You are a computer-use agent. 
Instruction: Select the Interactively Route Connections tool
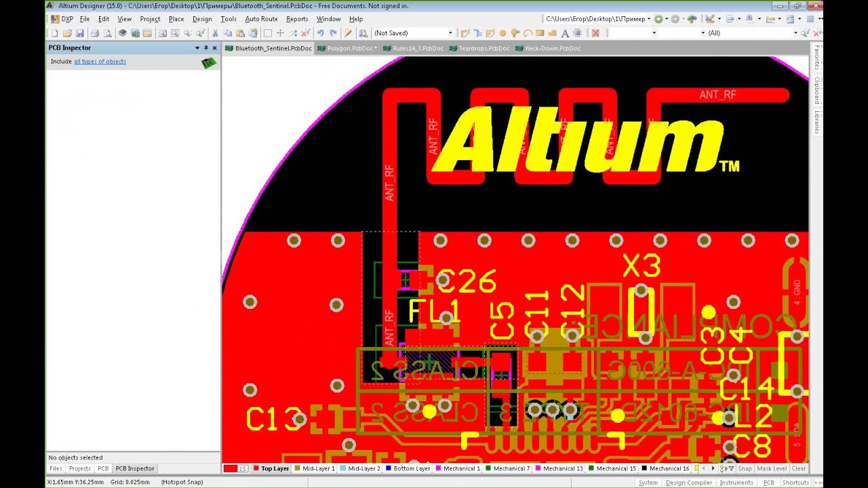pyautogui.click(x=465, y=33)
